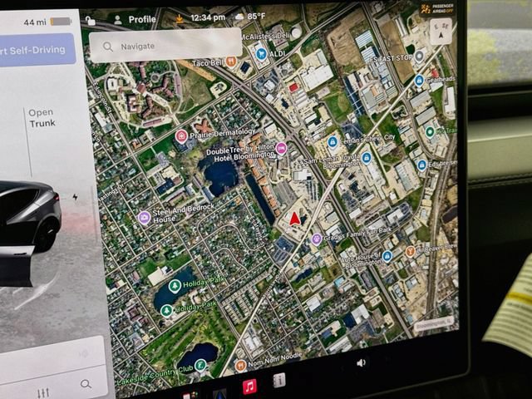Viewport: 532px width, 399px height.
Task: Toggle the compass map orientation button
Action: pos(441,32)
